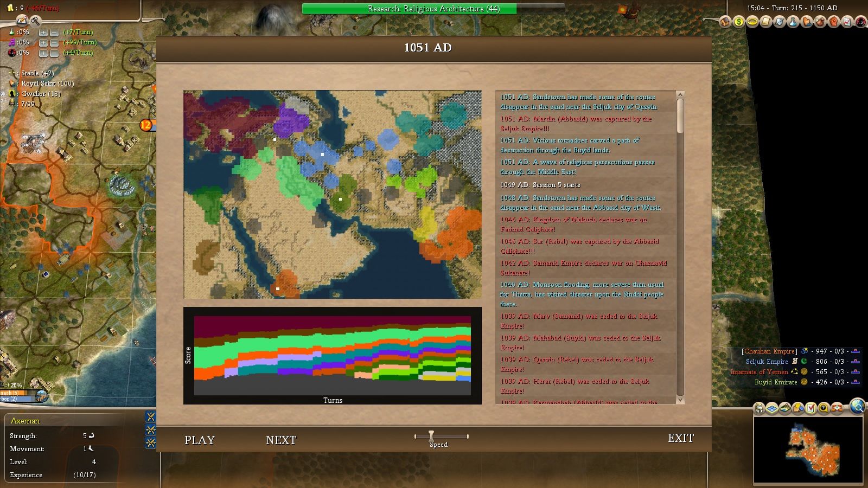Click Chauhan Empire's Hinduism religion icon
Viewport: 868px width, 488px height.
805,351
